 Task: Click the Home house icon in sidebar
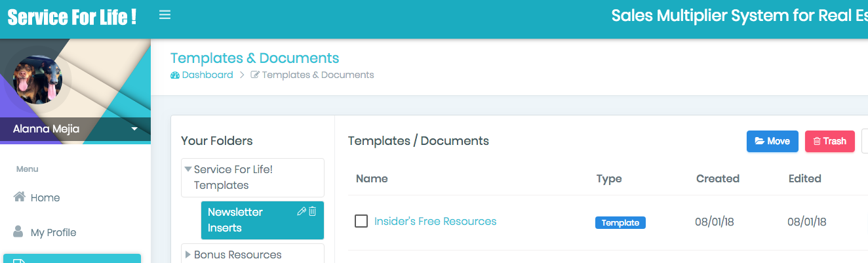pyautogui.click(x=20, y=197)
